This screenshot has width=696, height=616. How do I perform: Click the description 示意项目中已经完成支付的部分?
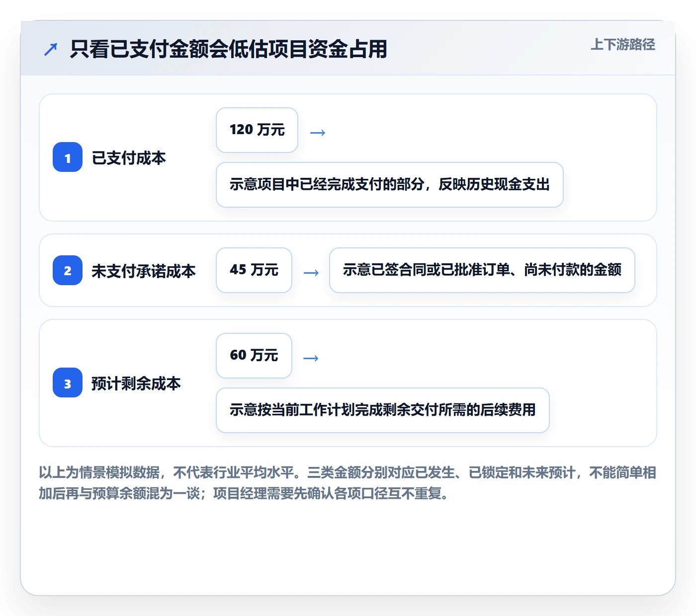(x=390, y=185)
